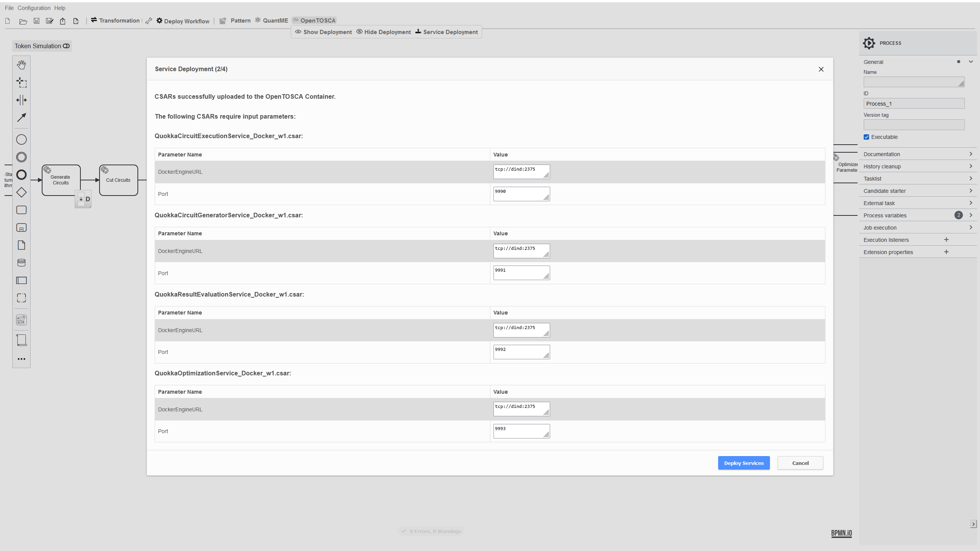
Task: Hide Deployment view
Action: [x=384, y=32]
